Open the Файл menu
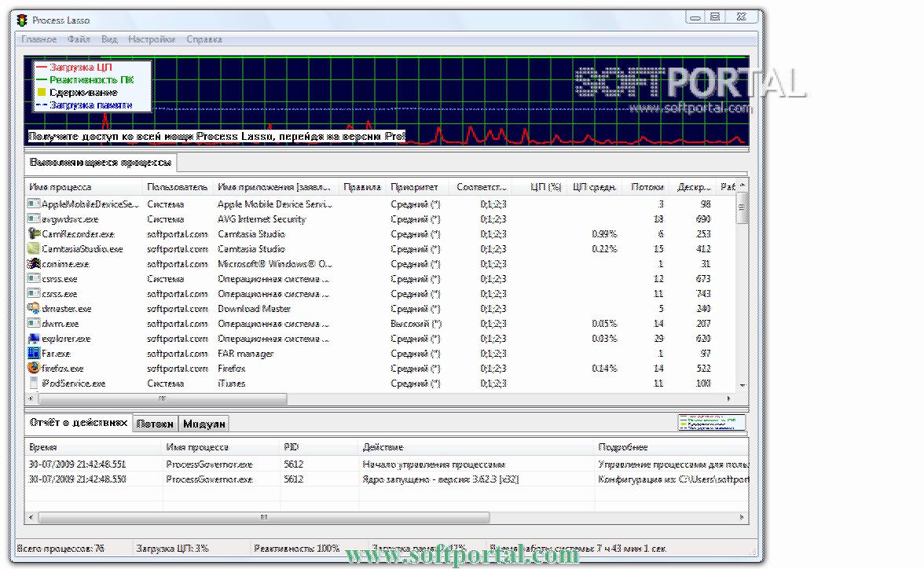Image resolution: width=924 pixels, height=569 pixels. tap(79, 39)
